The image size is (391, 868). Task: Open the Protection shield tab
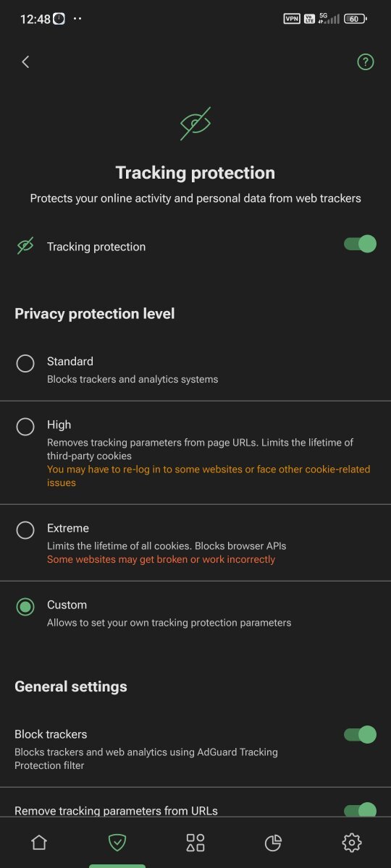[x=117, y=842]
